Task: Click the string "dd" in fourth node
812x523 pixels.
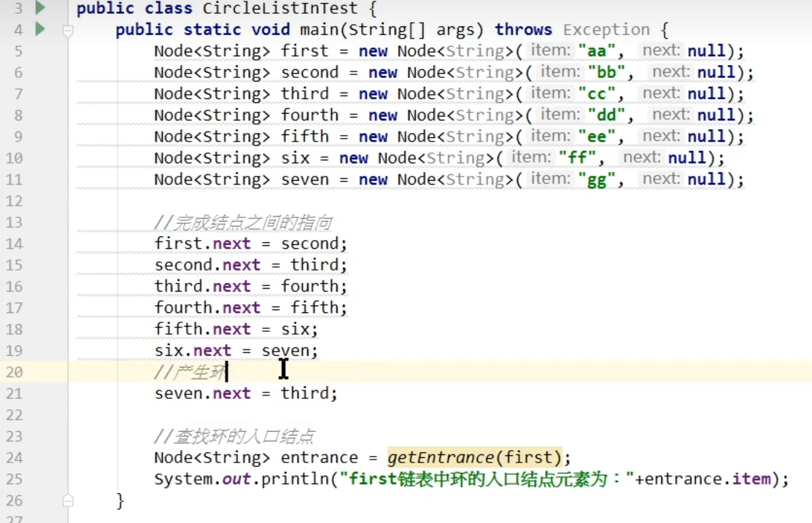Action: (606, 115)
